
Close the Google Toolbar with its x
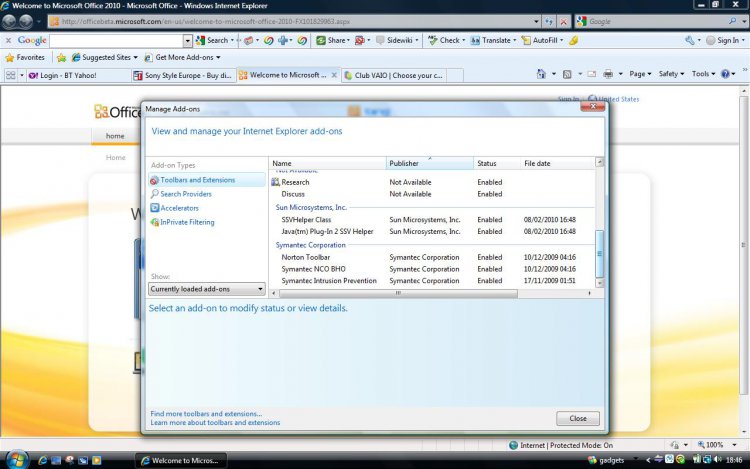tap(8, 41)
